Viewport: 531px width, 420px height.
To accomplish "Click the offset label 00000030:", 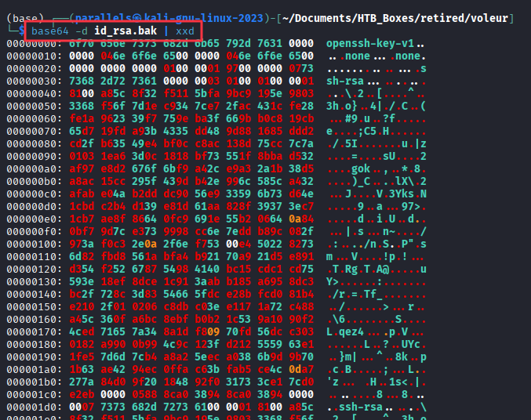I will [x=35, y=81].
